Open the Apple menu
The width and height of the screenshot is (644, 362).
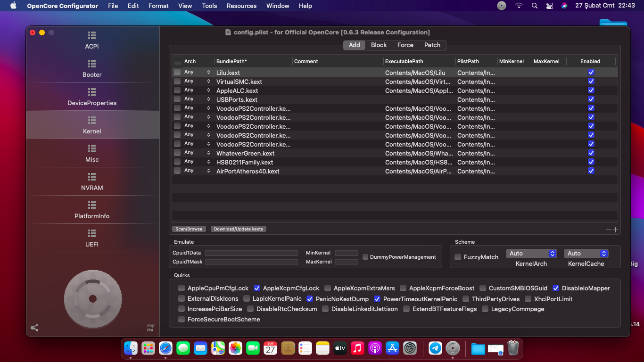[13, 6]
